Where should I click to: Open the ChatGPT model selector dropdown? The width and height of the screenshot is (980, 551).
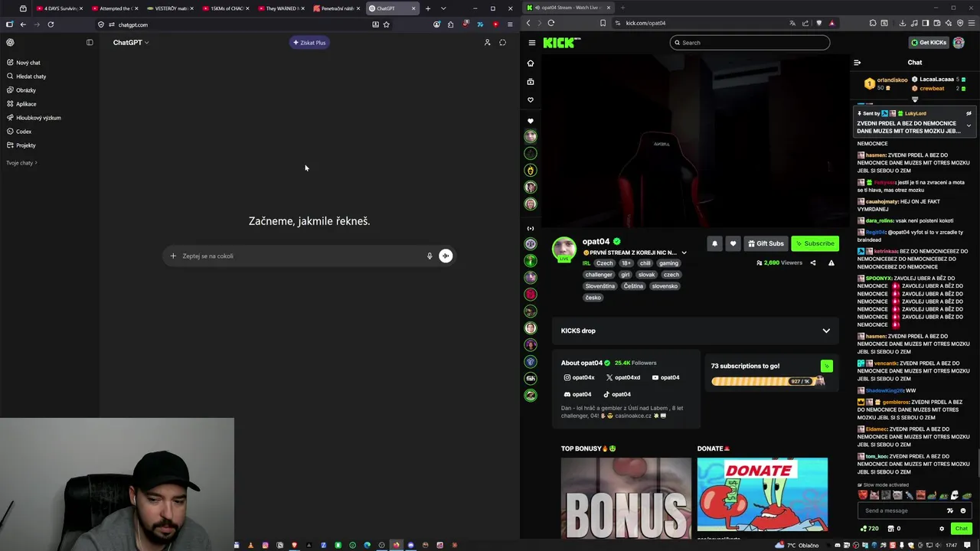(131, 43)
